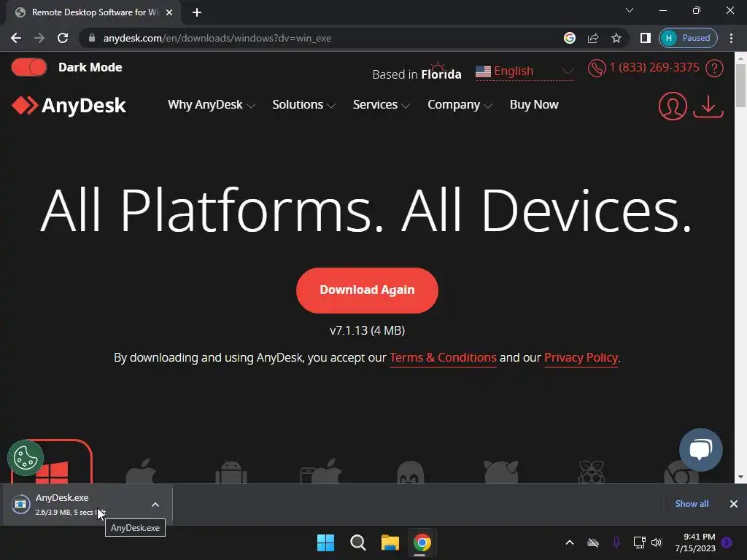This screenshot has width=747, height=560.
Task: Open volume control in system tray
Action: [657, 542]
